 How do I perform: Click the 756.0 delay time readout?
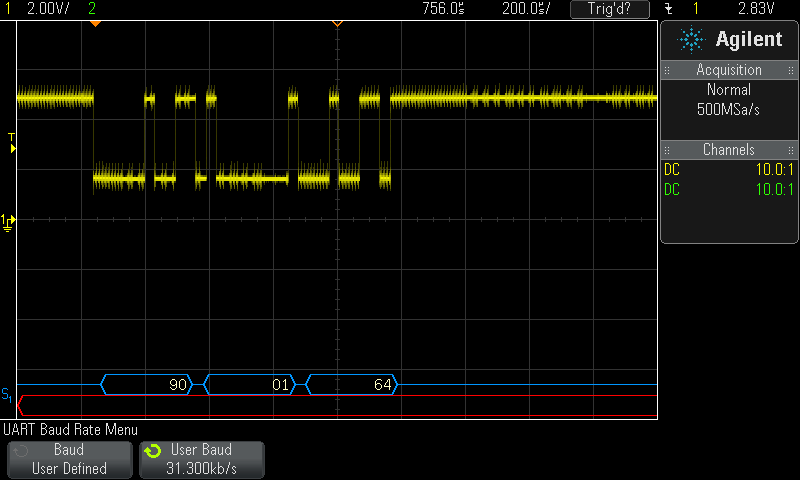tap(443, 9)
